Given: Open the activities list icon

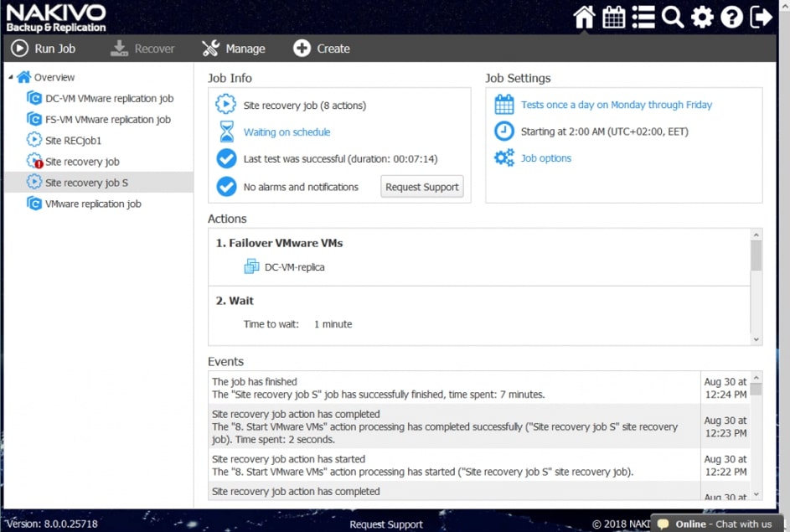Looking at the screenshot, I should [x=643, y=17].
